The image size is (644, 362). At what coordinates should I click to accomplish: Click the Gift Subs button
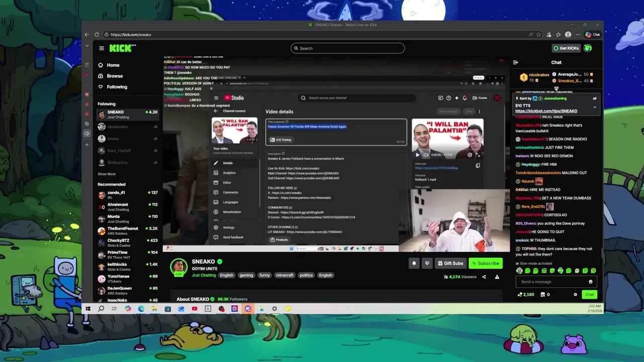tap(450, 263)
